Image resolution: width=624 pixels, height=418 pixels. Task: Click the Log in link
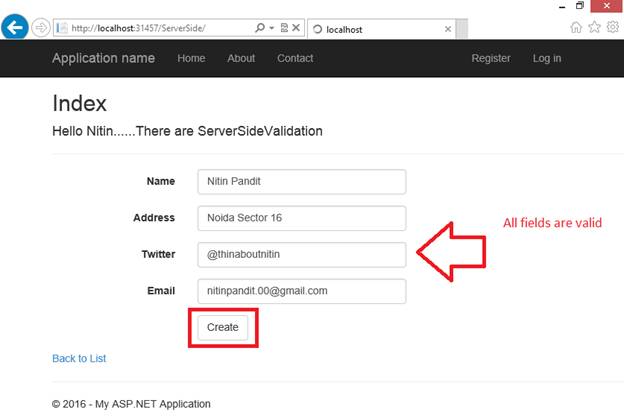(x=547, y=58)
